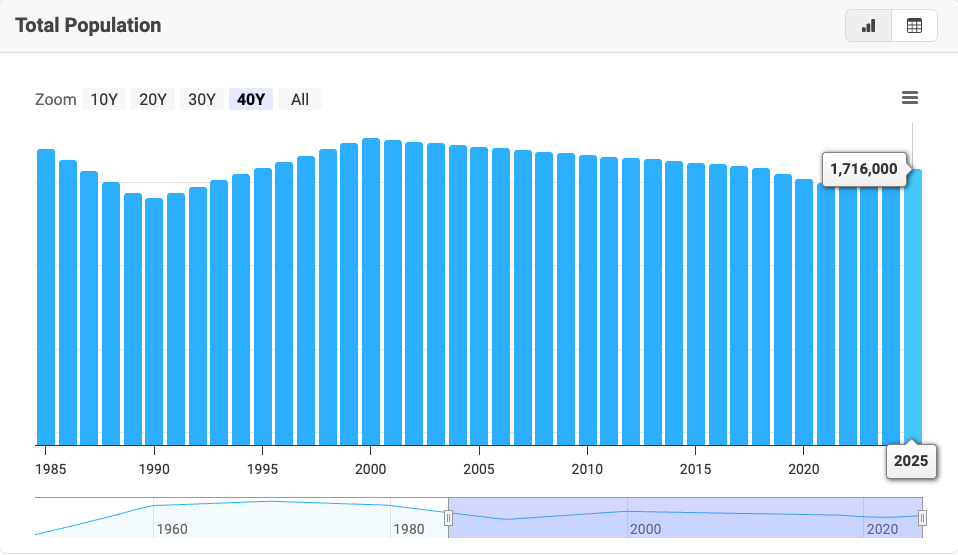Select the 30Y zoom range
The width and height of the screenshot is (958, 555).
coord(202,99)
